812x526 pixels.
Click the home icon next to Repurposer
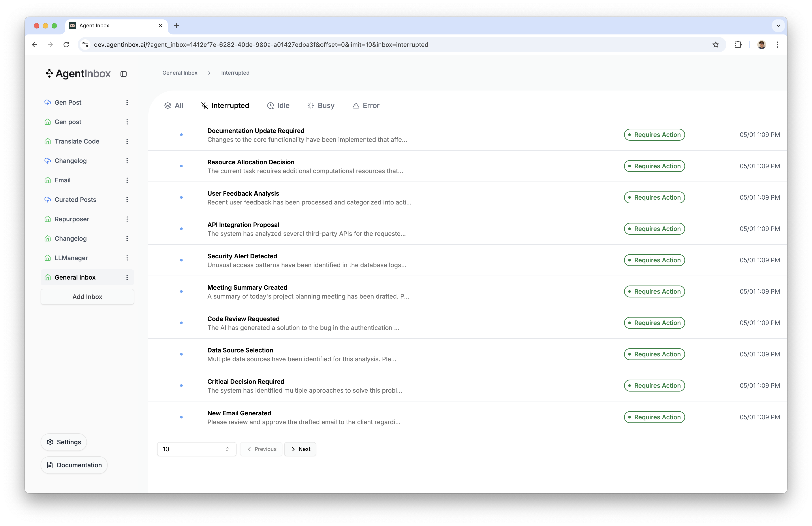(x=48, y=219)
